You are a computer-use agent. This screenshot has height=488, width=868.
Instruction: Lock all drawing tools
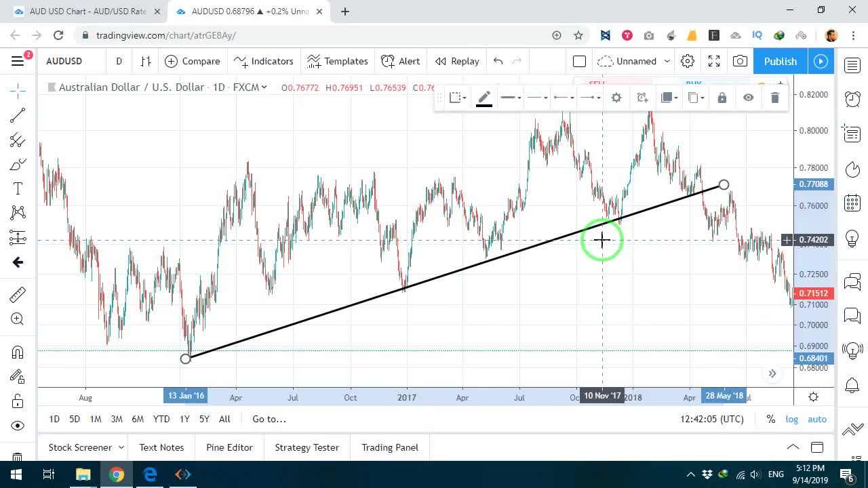pos(18,401)
